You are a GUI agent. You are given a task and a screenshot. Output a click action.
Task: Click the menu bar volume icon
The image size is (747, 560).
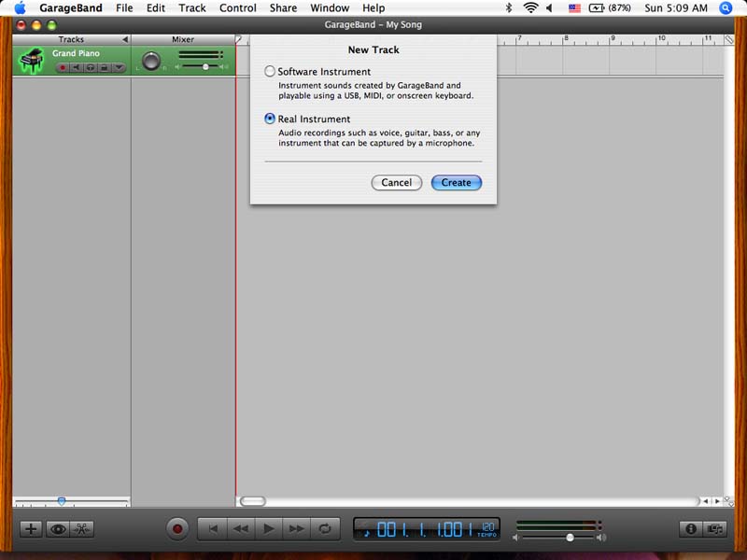[549, 8]
